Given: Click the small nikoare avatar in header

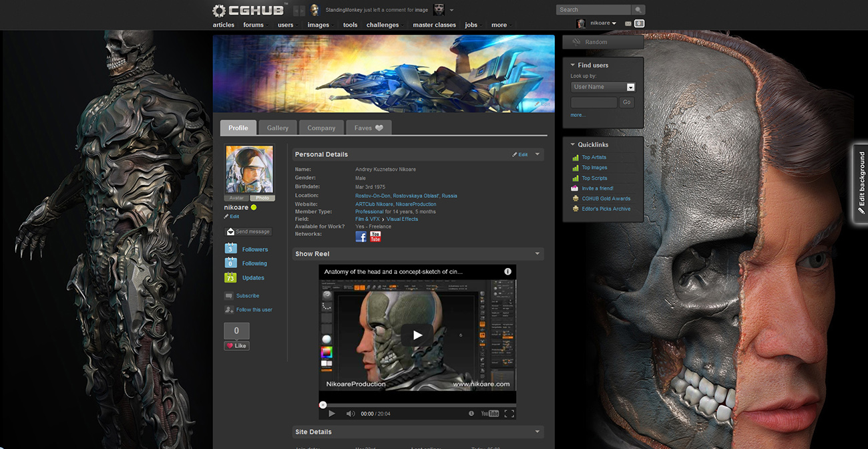Looking at the screenshot, I should click(x=581, y=23).
